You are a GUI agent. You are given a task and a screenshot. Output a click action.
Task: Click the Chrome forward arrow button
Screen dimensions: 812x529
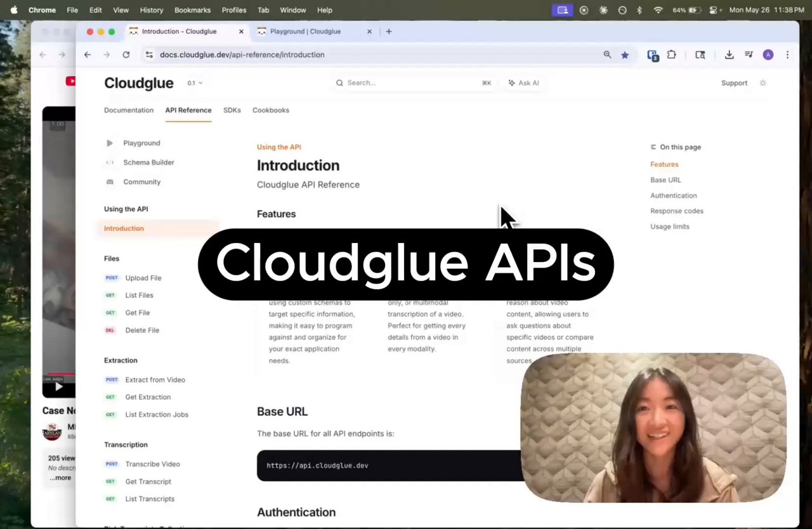pyautogui.click(x=107, y=55)
